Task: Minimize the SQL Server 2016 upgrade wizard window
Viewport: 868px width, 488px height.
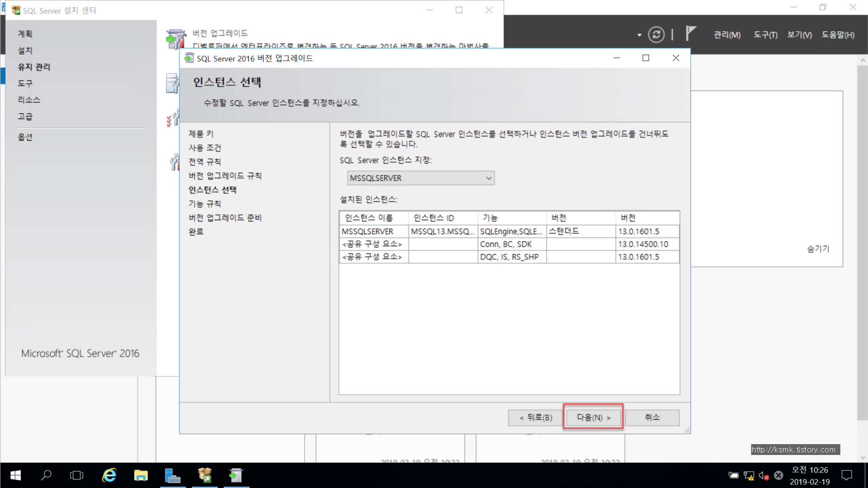Action: pos(616,58)
